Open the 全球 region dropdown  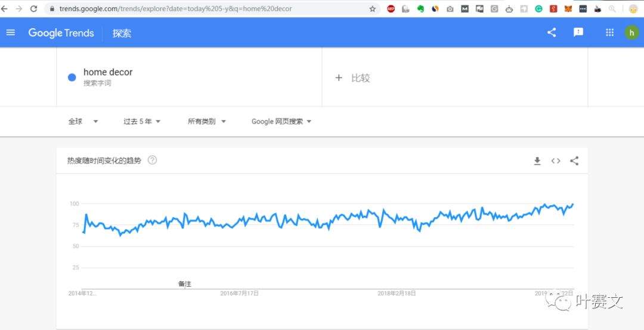pos(83,121)
